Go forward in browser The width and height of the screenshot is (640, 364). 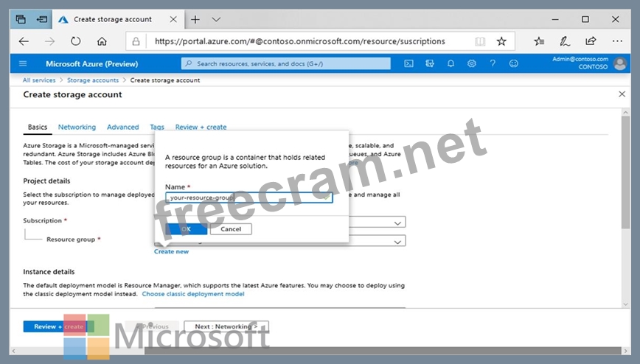(x=50, y=41)
